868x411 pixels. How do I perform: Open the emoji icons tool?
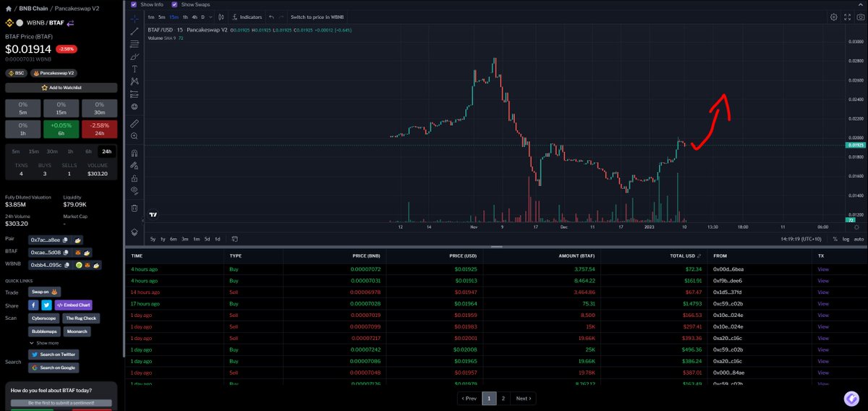(x=135, y=106)
